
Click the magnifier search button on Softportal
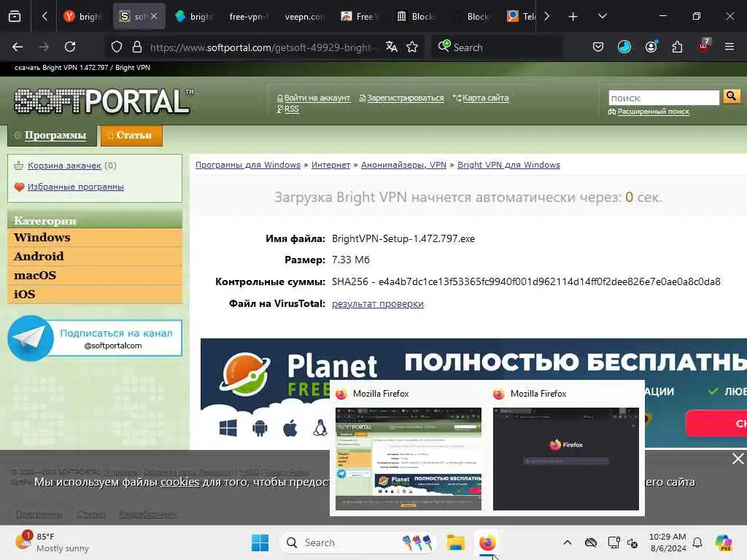pyautogui.click(x=731, y=97)
